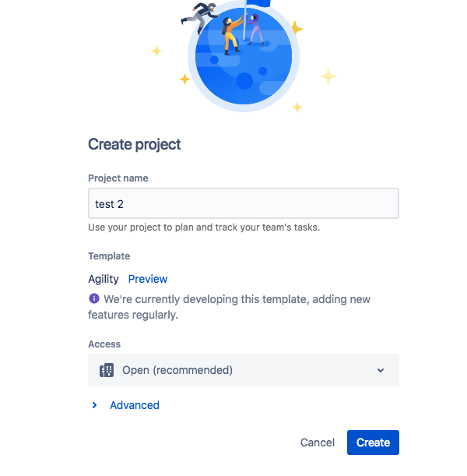This screenshot has height=476, width=467.
Task: Click the purple info icon by template notice
Action: (94, 298)
